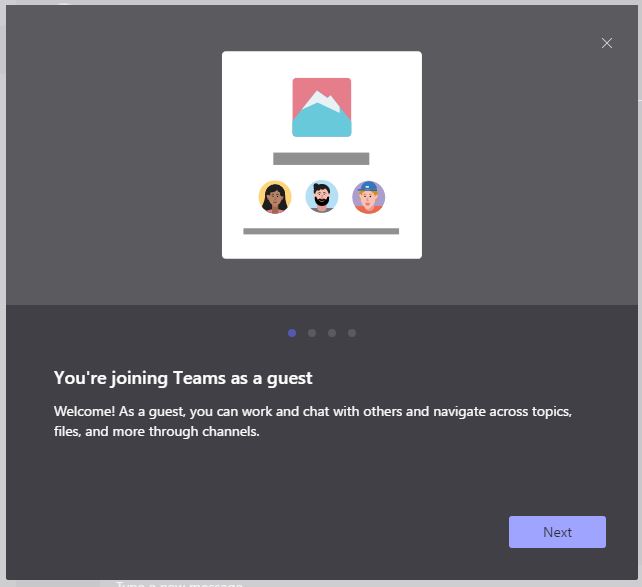Select the first highlighted pagination dot
This screenshot has height=587, width=642.
(292, 333)
